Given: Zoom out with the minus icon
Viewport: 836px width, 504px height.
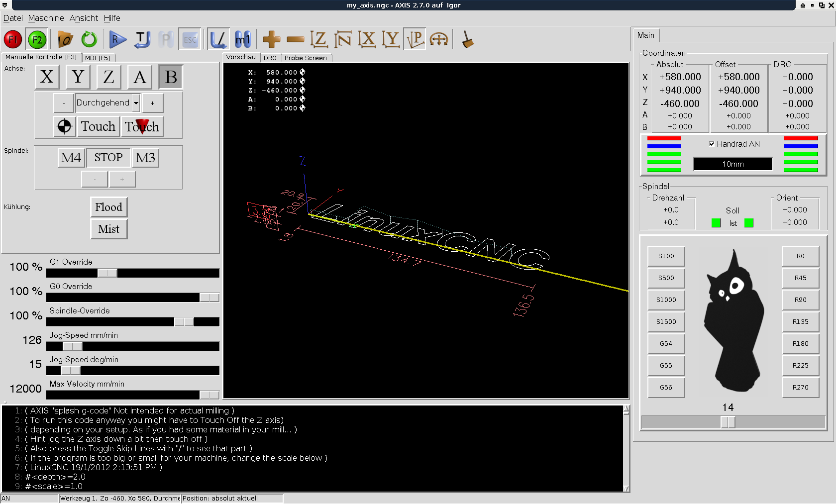Looking at the screenshot, I should (x=296, y=39).
